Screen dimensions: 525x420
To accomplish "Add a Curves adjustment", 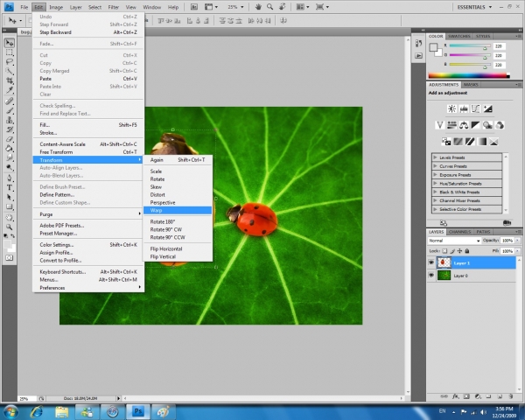I will pyautogui.click(x=475, y=108).
